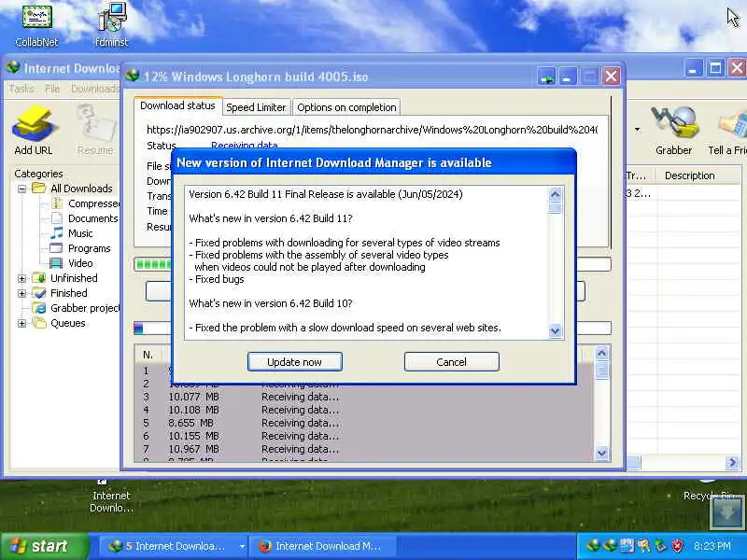747x560 pixels.
Task: Click the Start button
Action: 44,546
